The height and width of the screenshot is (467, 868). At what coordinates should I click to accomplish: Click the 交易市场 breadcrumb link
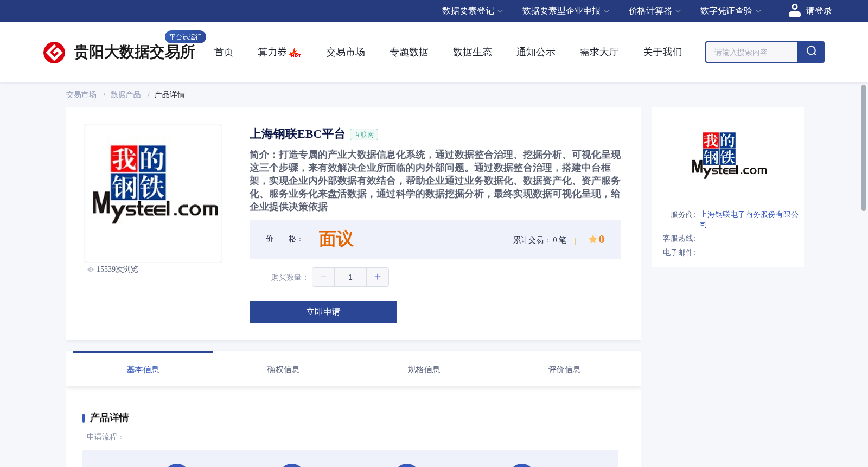point(81,94)
